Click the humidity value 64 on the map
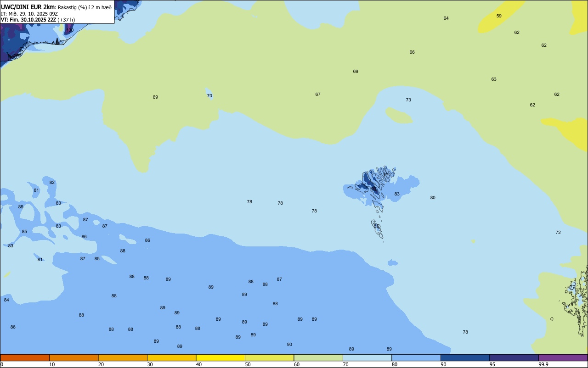This screenshot has height=368, width=588. click(446, 18)
